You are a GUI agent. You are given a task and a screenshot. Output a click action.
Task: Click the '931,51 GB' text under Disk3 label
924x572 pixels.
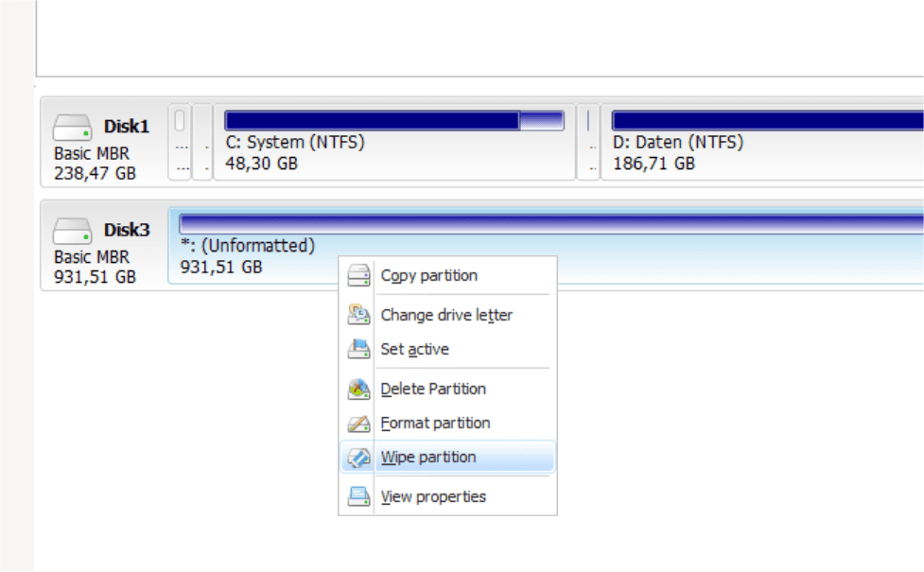[x=95, y=277]
